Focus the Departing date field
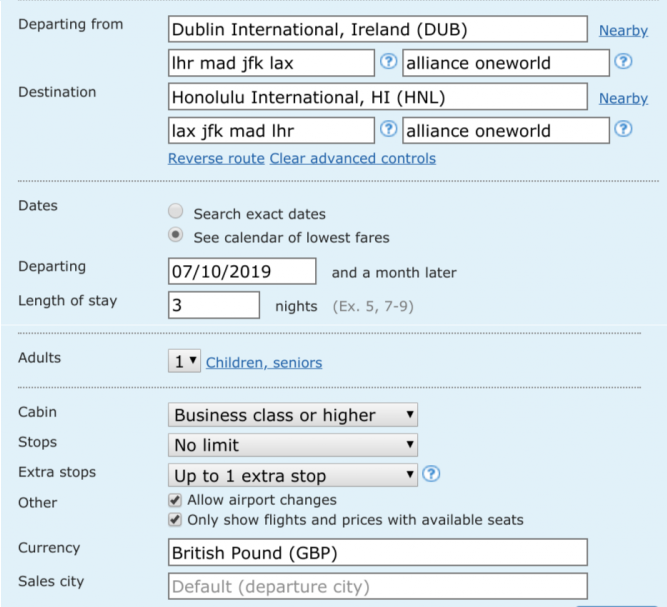This screenshot has width=667, height=607. [x=242, y=271]
